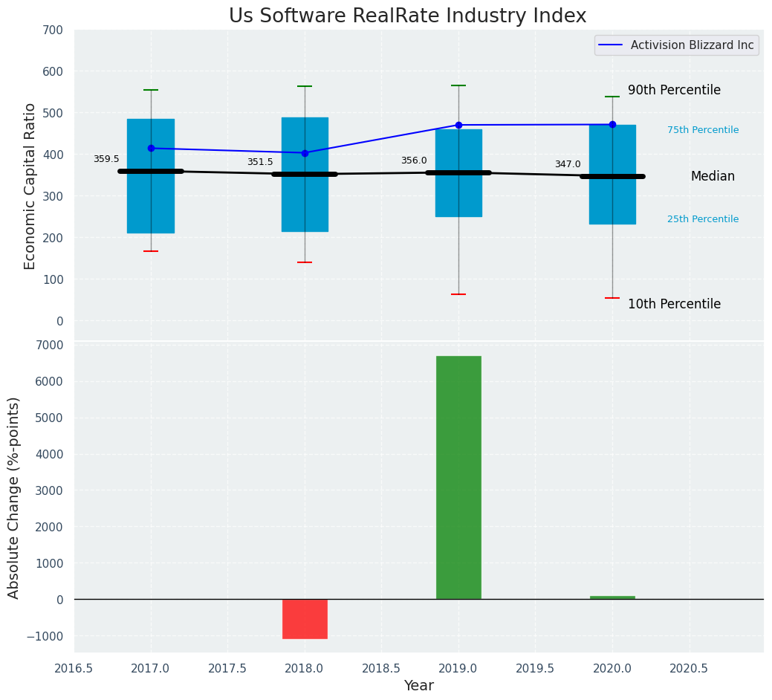This screenshot has height=700, width=772.
Task: Click the tall green bar for 2019
Action: 458,477
